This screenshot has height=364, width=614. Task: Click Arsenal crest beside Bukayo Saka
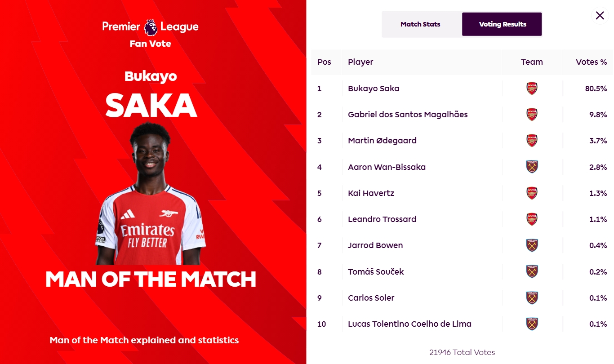[532, 89]
